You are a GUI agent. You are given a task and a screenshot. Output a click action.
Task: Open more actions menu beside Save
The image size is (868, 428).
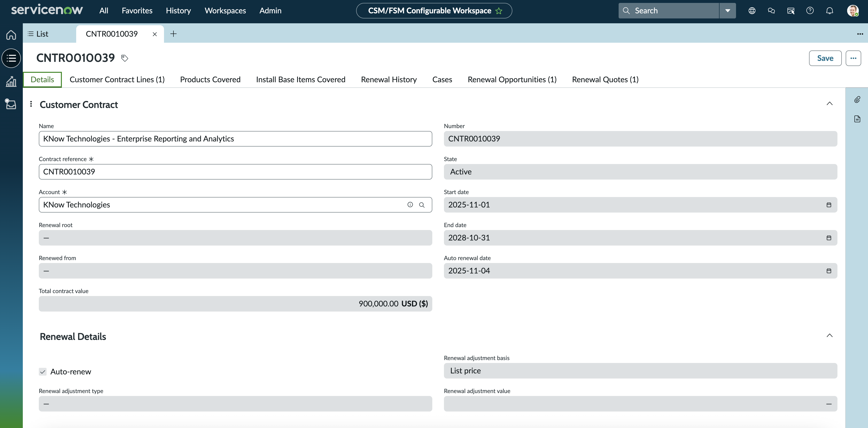click(x=853, y=58)
